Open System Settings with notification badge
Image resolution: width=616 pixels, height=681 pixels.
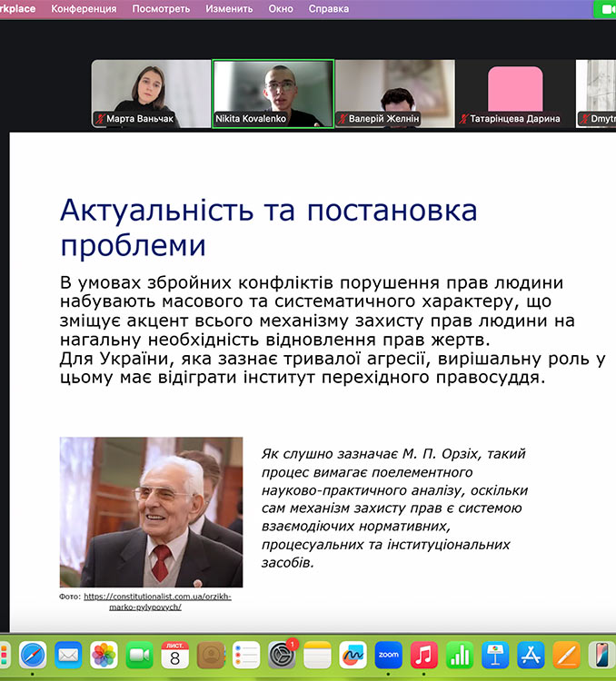click(x=282, y=654)
